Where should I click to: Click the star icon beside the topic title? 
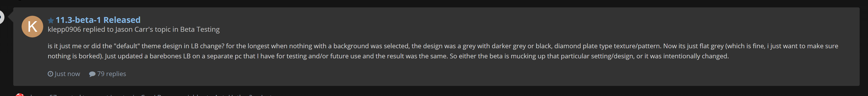click(x=51, y=20)
